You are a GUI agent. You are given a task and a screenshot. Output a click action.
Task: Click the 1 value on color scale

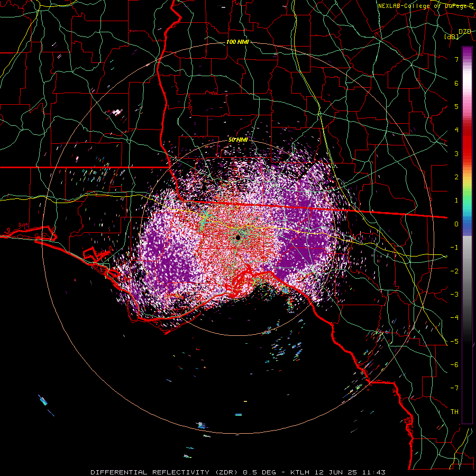pyautogui.click(x=456, y=200)
